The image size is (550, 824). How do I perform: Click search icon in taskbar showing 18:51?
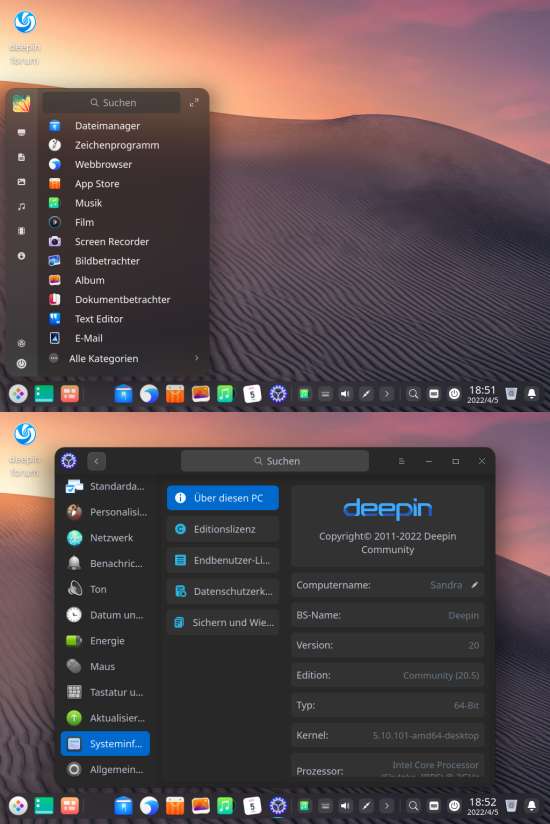pos(413,394)
